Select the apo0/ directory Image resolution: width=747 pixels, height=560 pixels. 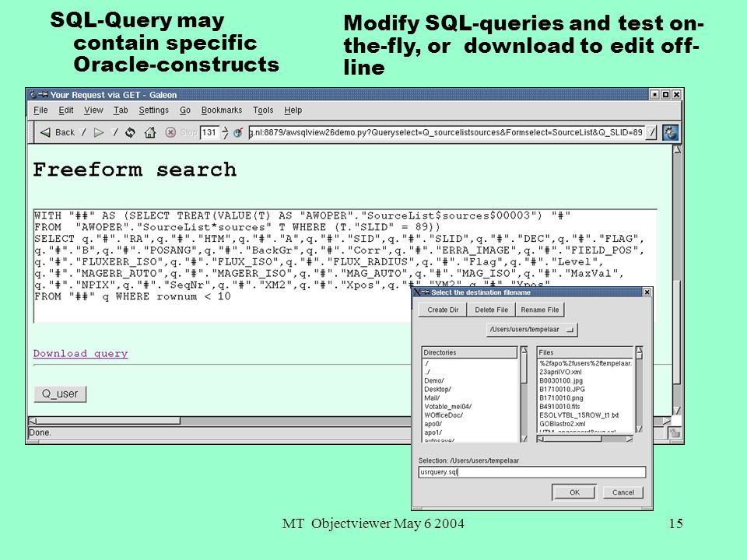(433, 423)
